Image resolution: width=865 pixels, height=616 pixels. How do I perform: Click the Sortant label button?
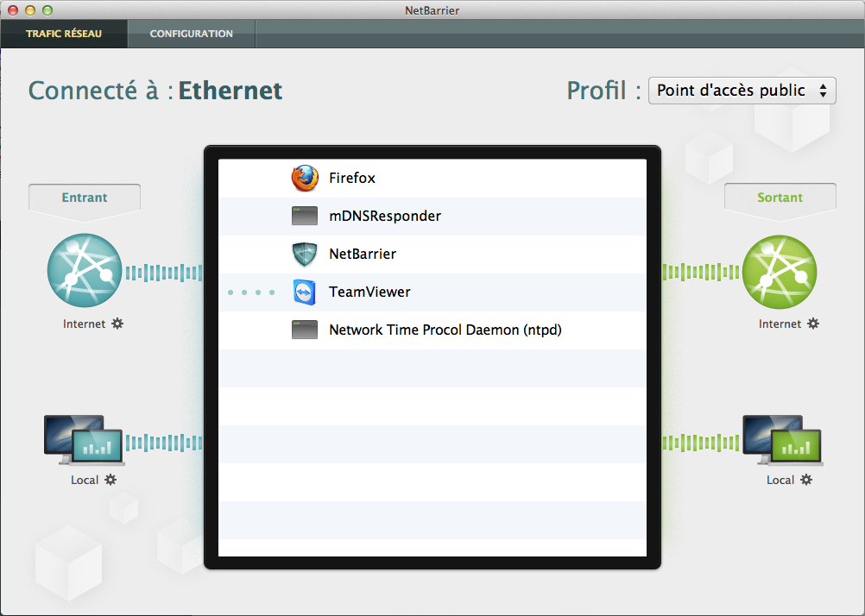780,198
